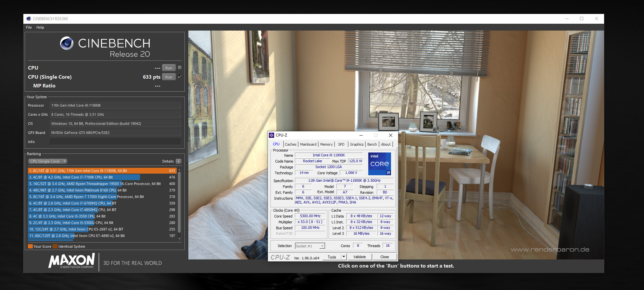This screenshot has width=644, height=290.
Task: Select the Core i5-5300U ranking row
Action: (102, 223)
